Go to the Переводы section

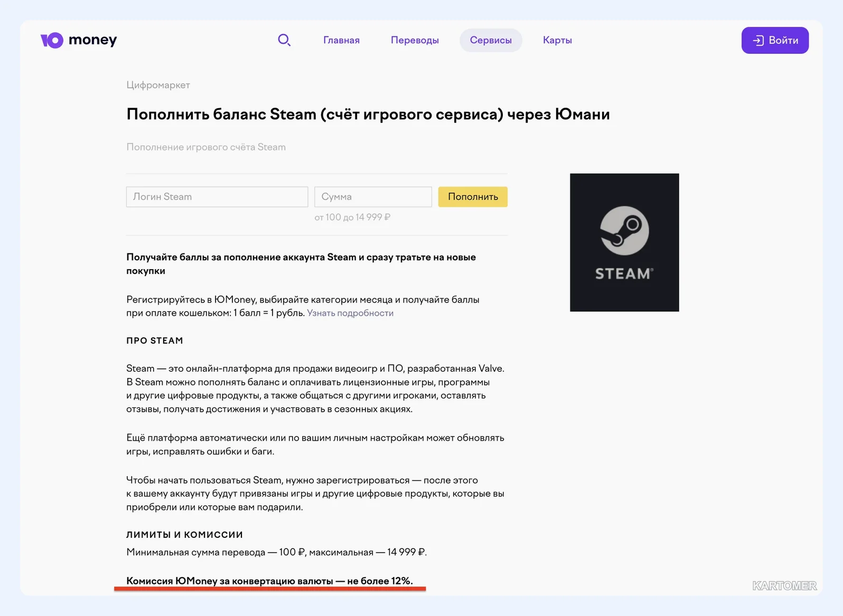pos(415,40)
